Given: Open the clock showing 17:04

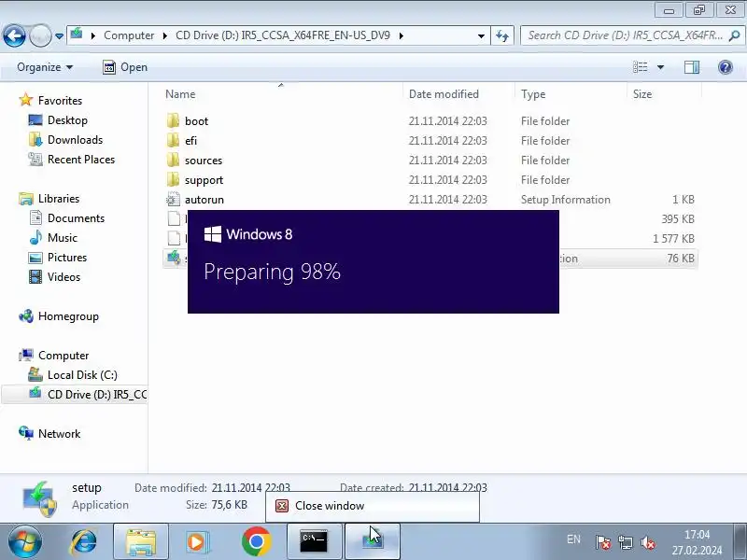Looking at the screenshot, I should (x=697, y=542).
